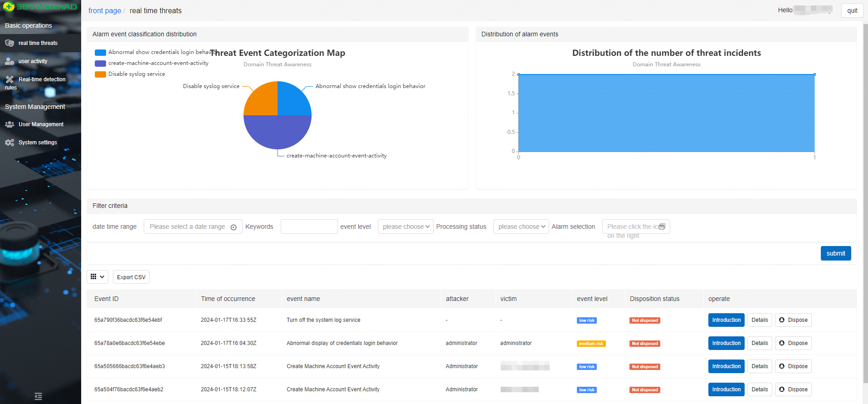The image size is (868, 404).
Task: Go to the front page breadcrumb link
Action: (105, 10)
